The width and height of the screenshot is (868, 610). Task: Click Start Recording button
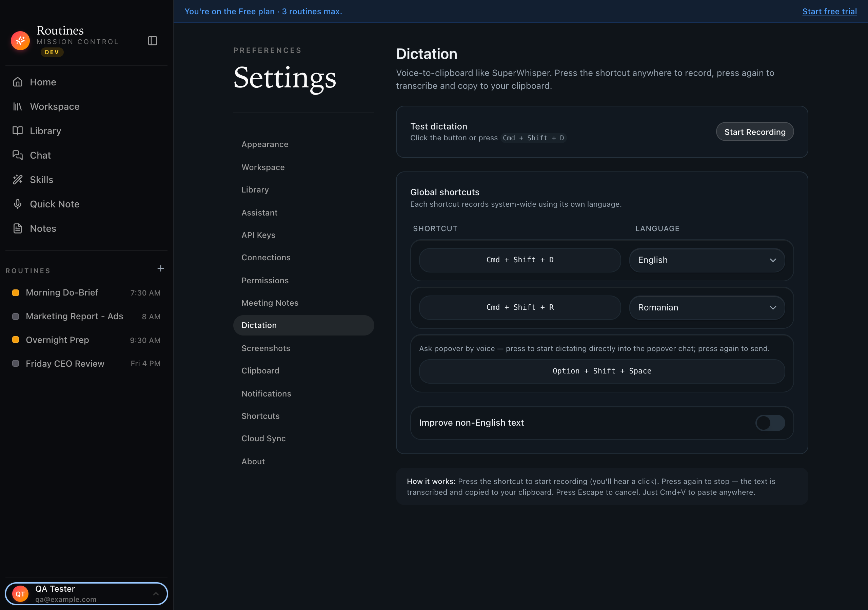(x=755, y=131)
